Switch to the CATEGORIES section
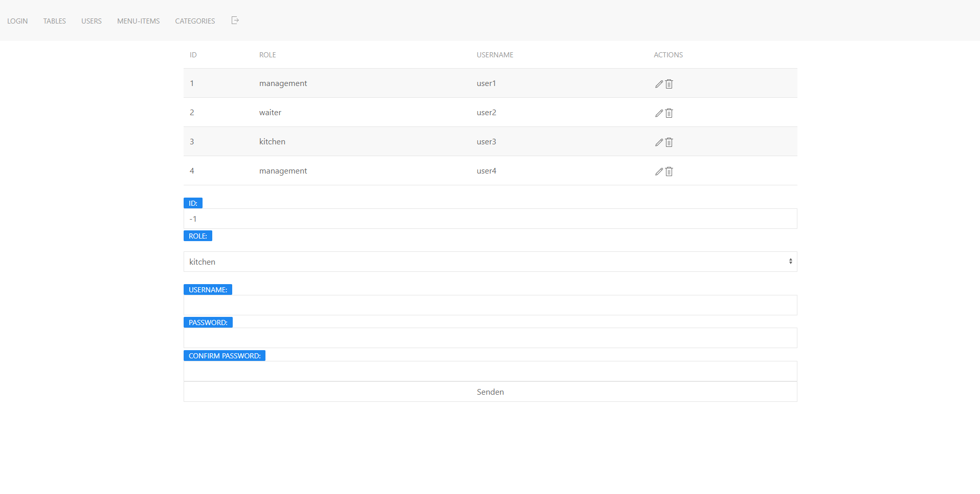 194,21
